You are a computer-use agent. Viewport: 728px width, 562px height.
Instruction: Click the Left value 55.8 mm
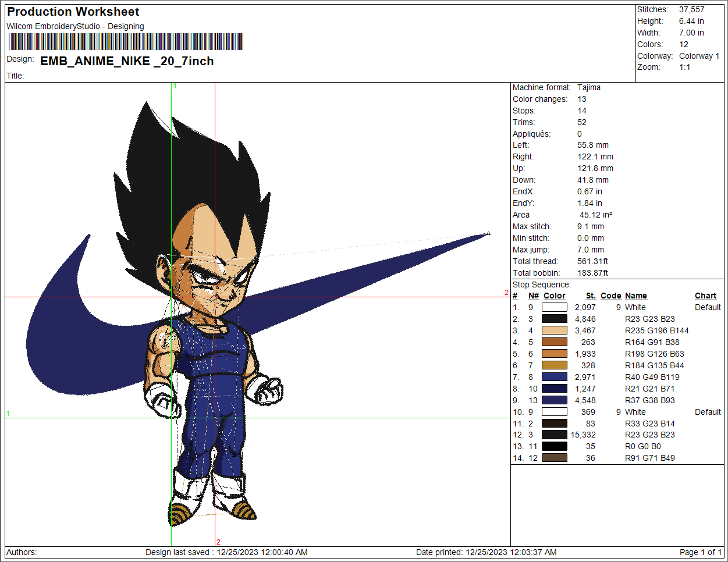(593, 145)
